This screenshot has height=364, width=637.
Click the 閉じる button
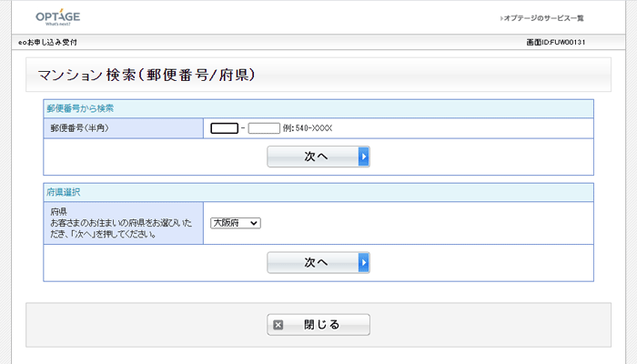pyautogui.click(x=318, y=325)
